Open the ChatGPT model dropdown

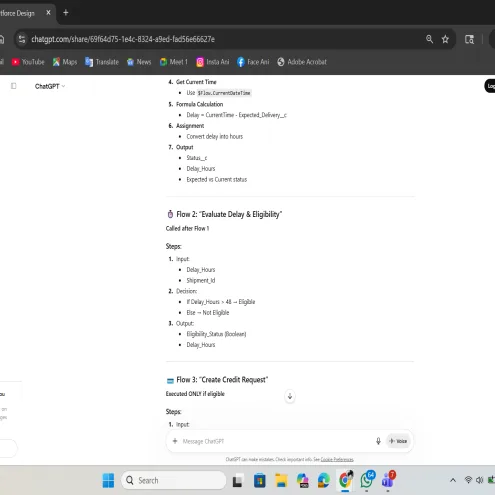tap(50, 86)
